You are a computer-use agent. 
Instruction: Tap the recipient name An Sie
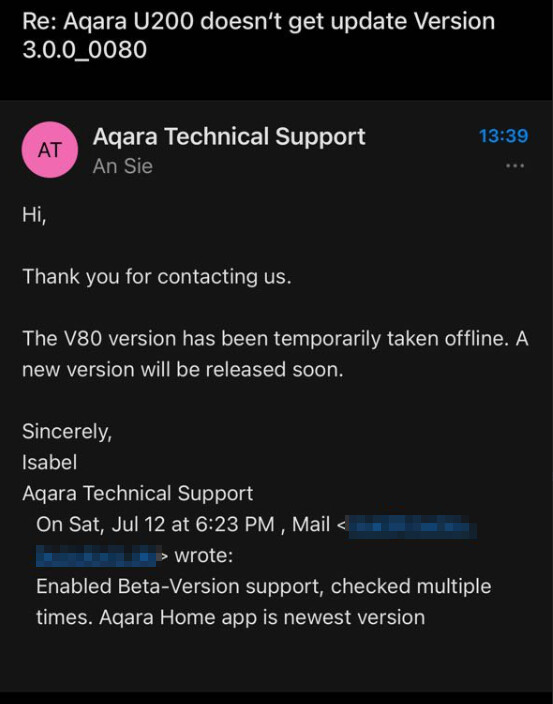(x=123, y=166)
